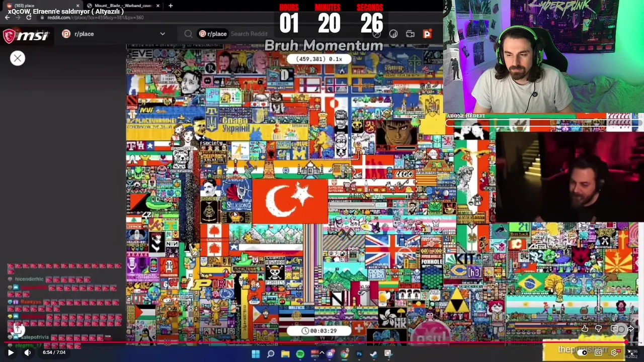Open Photoshop from the taskbar
The image size is (644, 362).
359,354
